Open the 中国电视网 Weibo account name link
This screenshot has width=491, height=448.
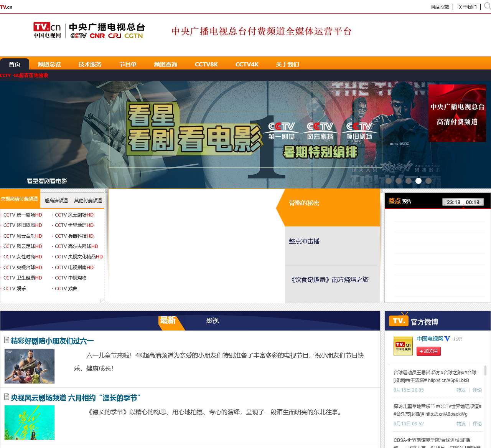click(430, 339)
